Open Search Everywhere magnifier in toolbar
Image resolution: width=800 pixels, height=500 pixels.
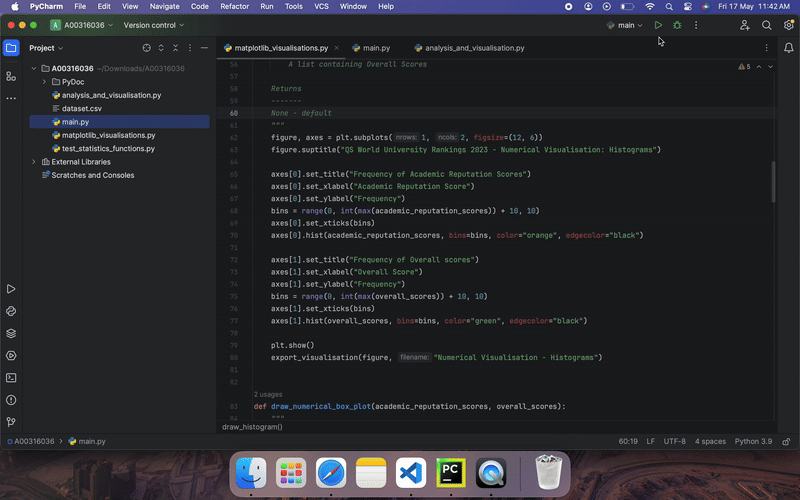tap(766, 25)
